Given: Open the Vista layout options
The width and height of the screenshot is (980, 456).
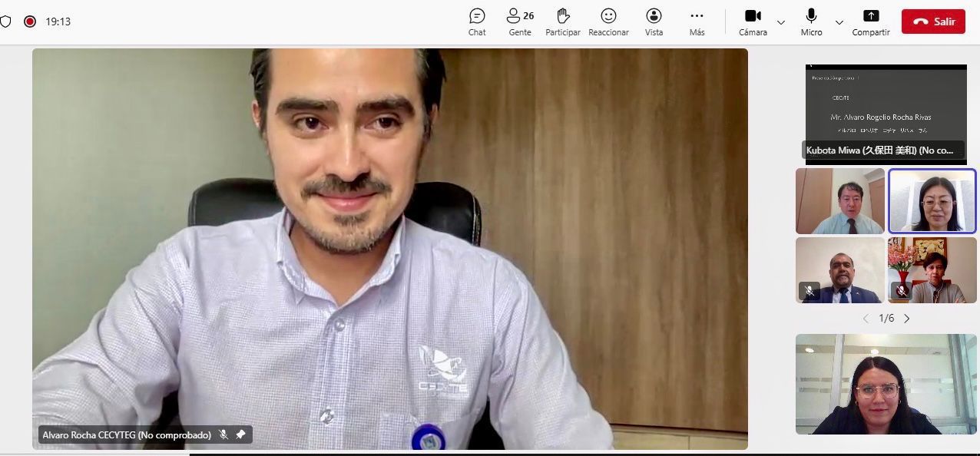Looking at the screenshot, I should (x=654, y=22).
